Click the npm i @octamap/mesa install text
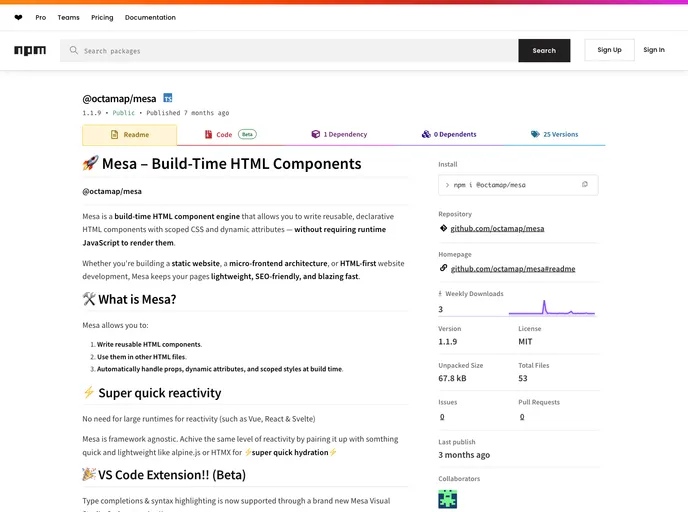This screenshot has width=688, height=512. click(489, 185)
